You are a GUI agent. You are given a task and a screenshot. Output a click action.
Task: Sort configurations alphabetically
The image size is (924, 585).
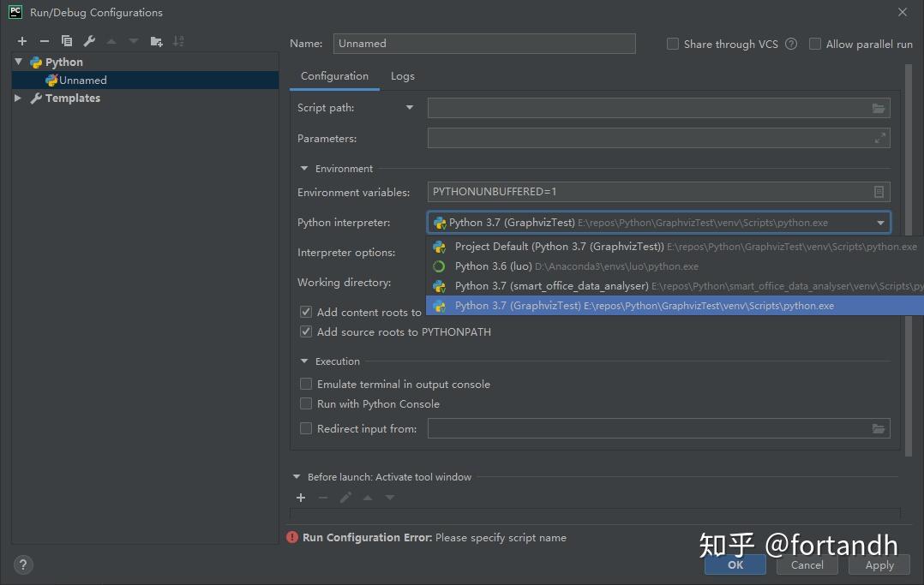point(180,40)
